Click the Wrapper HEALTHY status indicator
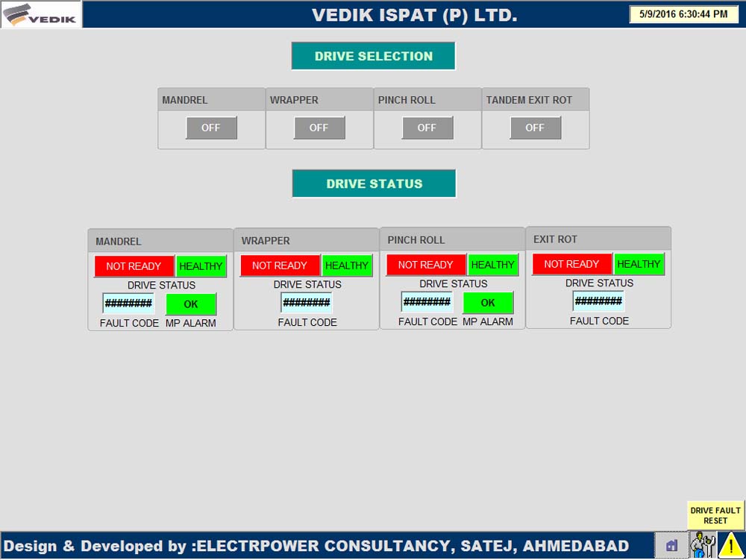Image resolution: width=746 pixels, height=560 pixels. click(348, 265)
